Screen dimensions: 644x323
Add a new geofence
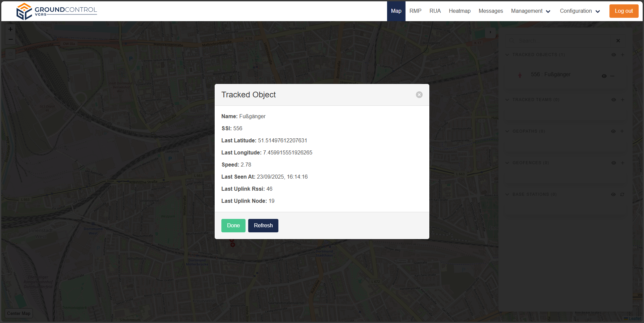(x=623, y=163)
